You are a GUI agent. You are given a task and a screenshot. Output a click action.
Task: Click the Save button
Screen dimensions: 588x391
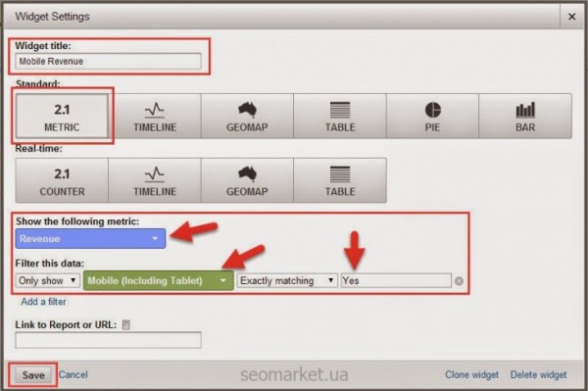[x=33, y=375]
